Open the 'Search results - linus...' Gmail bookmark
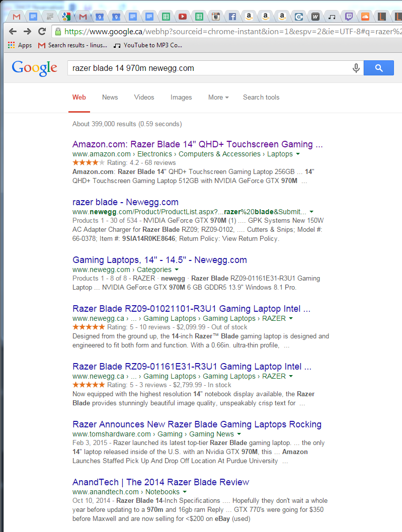The height and width of the screenshot is (532, 402). [72, 45]
